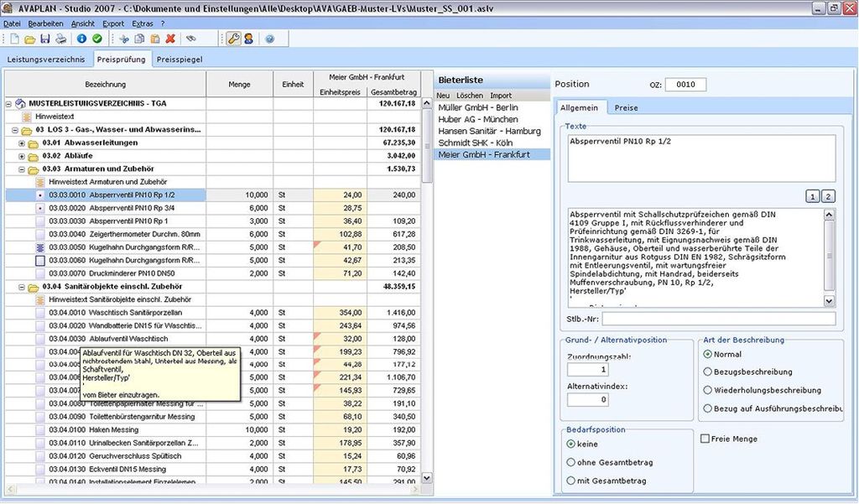This screenshot has height=504, width=859.
Task: Click the red X delete icon
Action: (170, 39)
